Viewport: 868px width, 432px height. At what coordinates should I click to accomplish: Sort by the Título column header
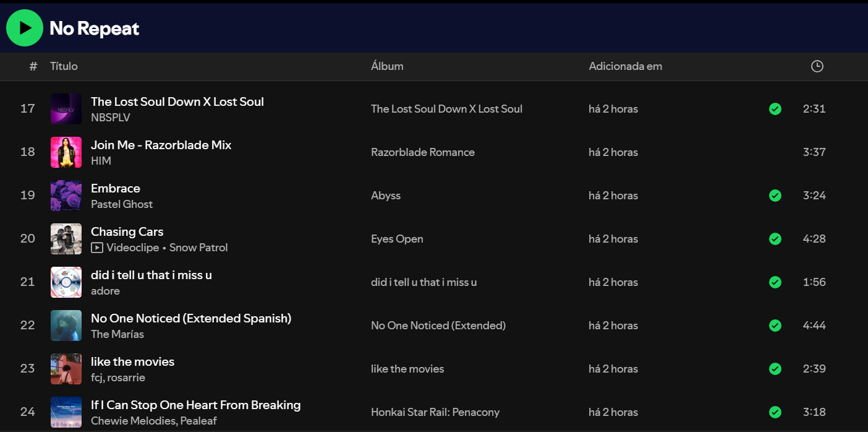click(x=64, y=66)
